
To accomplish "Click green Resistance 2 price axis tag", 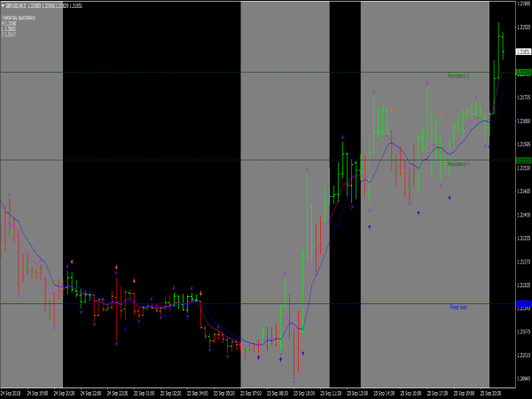I will 523,71.
